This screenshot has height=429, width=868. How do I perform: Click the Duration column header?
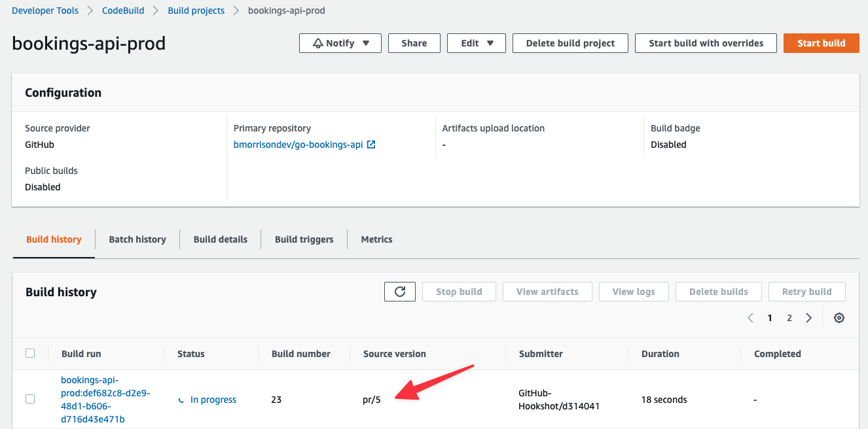coord(660,354)
